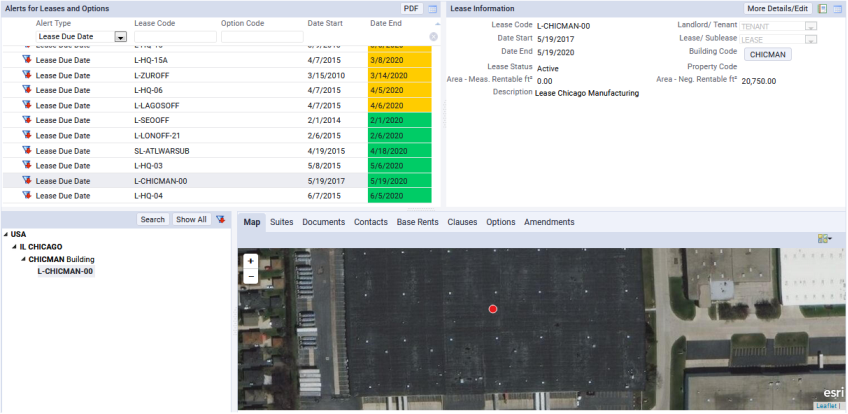Switch to the Base Rents tab
The image size is (848, 414).
pos(417,222)
